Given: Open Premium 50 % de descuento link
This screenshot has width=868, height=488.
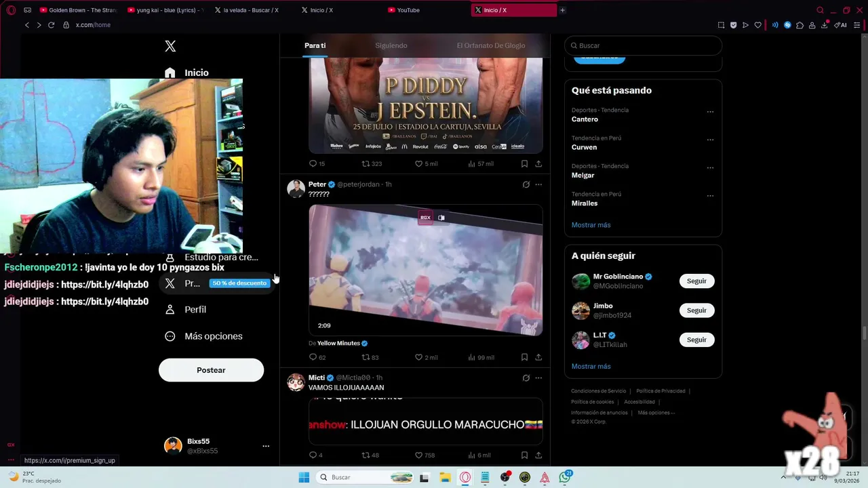Looking at the screenshot, I should [x=217, y=283].
